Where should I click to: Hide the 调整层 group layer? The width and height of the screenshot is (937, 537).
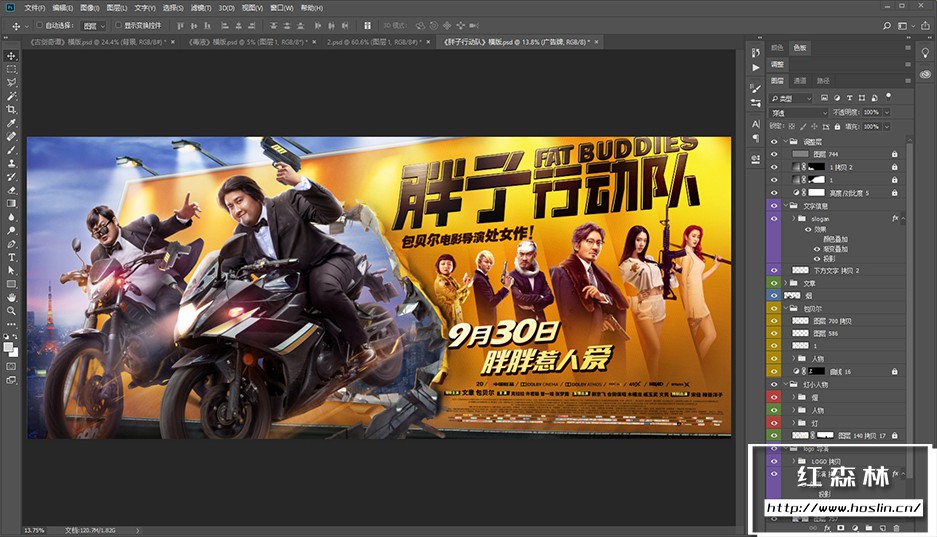click(774, 142)
